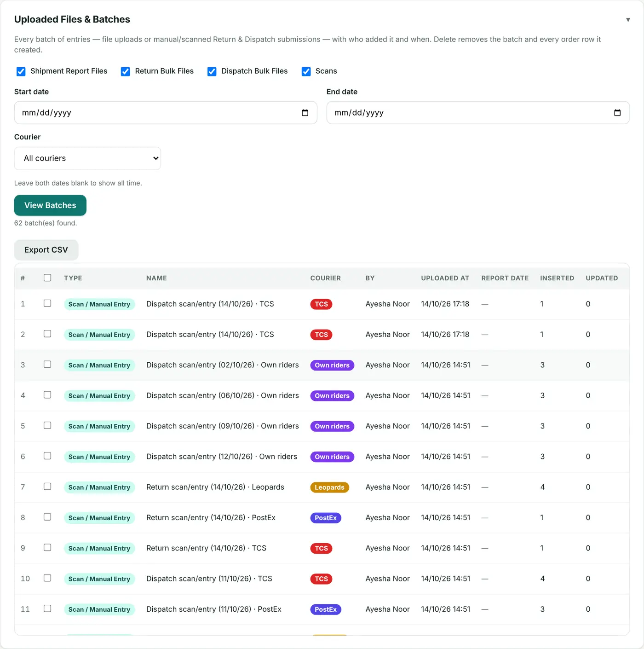Viewport: 644px width, 649px height.
Task: Uncheck the Return Bulk Files checkbox
Action: (125, 71)
